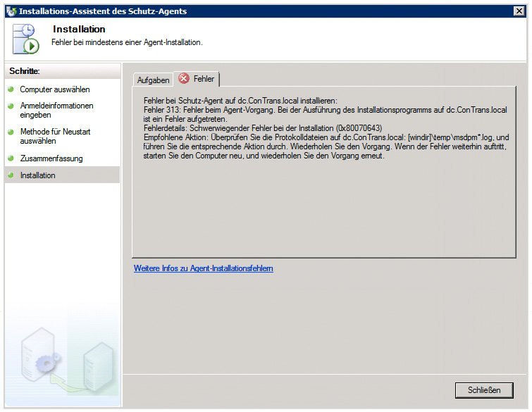
Task: Select the Computer auswählen step
Action: [x=55, y=89]
